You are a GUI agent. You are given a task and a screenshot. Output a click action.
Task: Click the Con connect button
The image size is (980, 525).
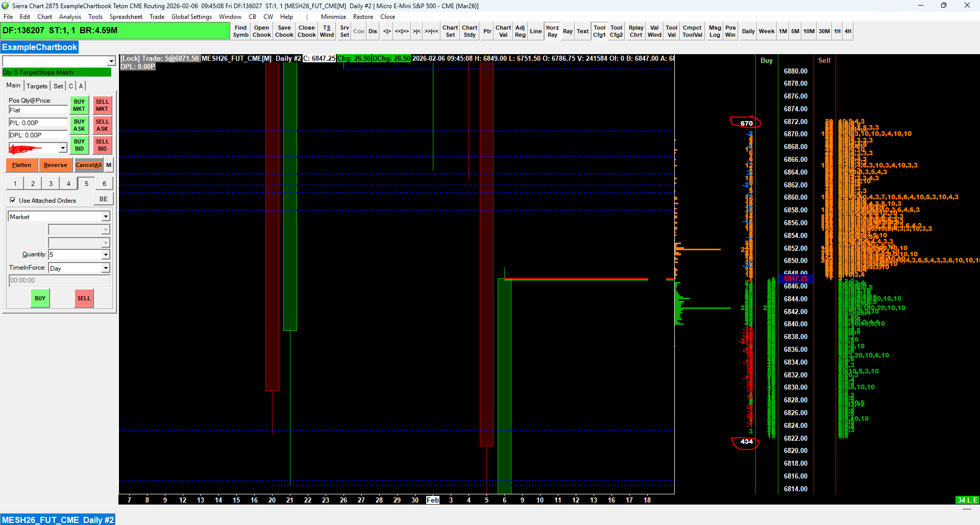tap(359, 31)
